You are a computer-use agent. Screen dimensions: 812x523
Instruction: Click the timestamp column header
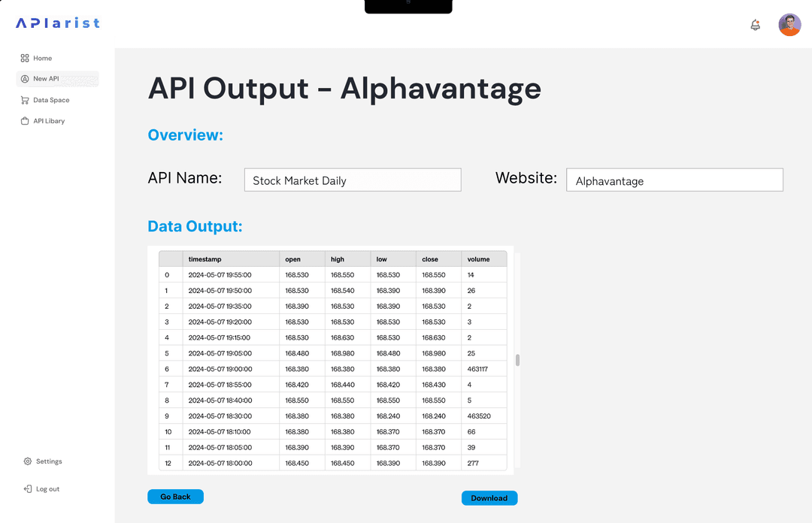(x=231, y=259)
